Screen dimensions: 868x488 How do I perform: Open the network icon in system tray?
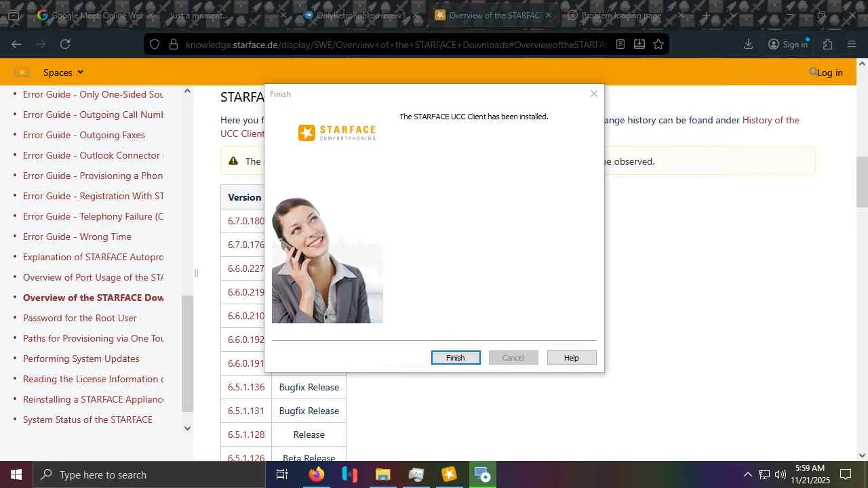pos(764,474)
